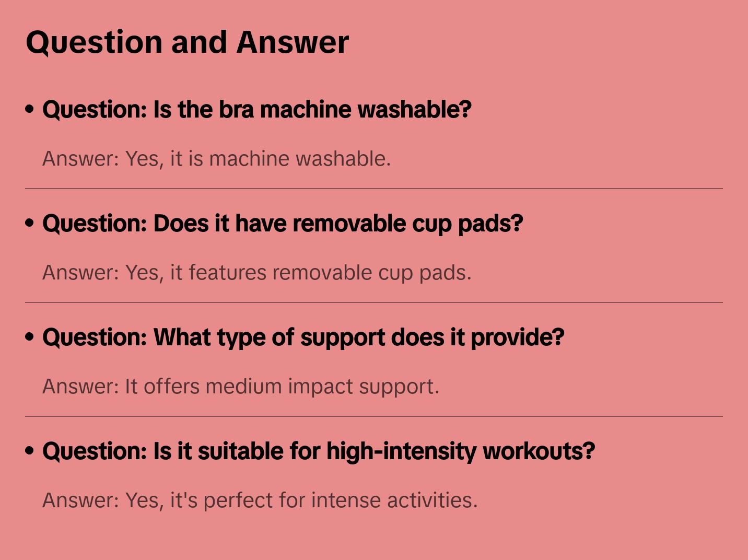This screenshot has width=748, height=560.
Task: Click the "perfect for intense activities" answer
Action: [x=260, y=500]
